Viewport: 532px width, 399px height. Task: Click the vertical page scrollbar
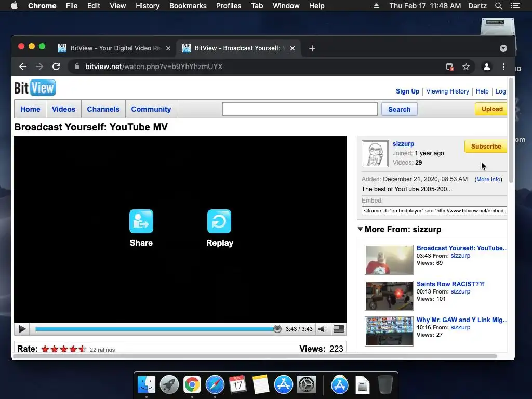[x=511, y=130]
